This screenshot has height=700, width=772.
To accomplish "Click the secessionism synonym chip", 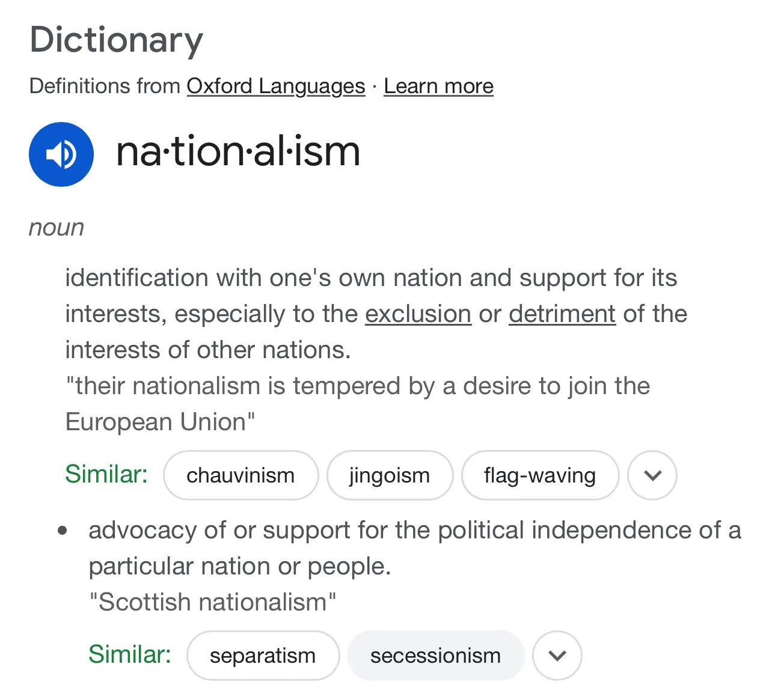I will click(435, 656).
